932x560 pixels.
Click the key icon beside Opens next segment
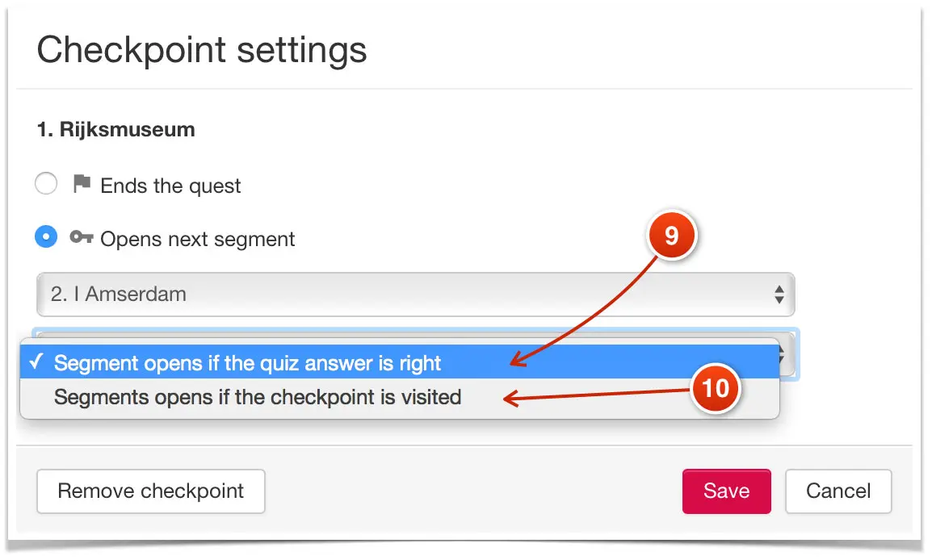coord(82,238)
